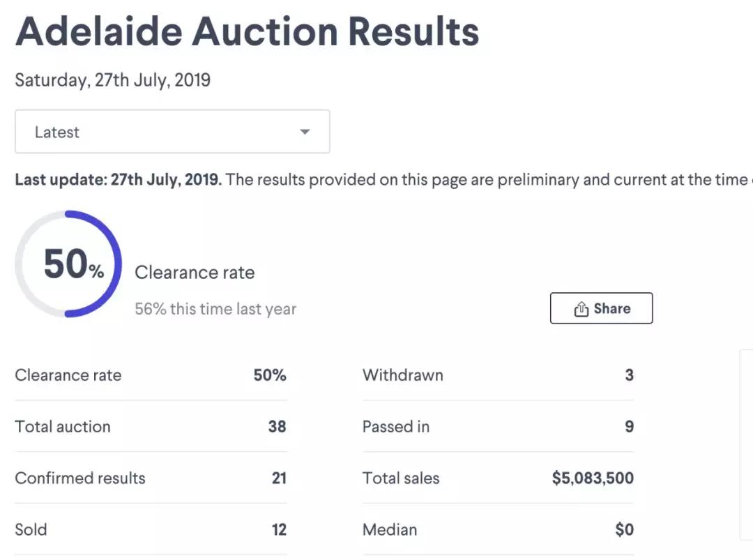This screenshot has height=560, width=753.
Task: Click the Clearance rate row label in the table
Action: (68, 375)
